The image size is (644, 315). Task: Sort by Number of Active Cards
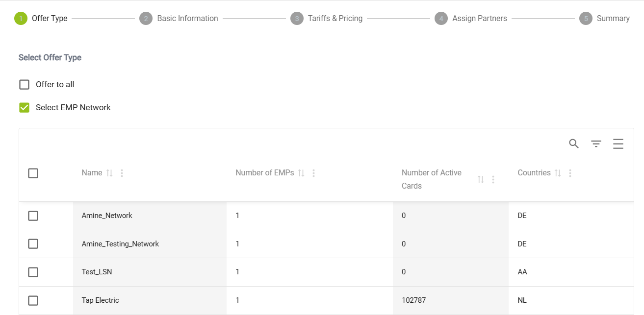[x=481, y=179]
